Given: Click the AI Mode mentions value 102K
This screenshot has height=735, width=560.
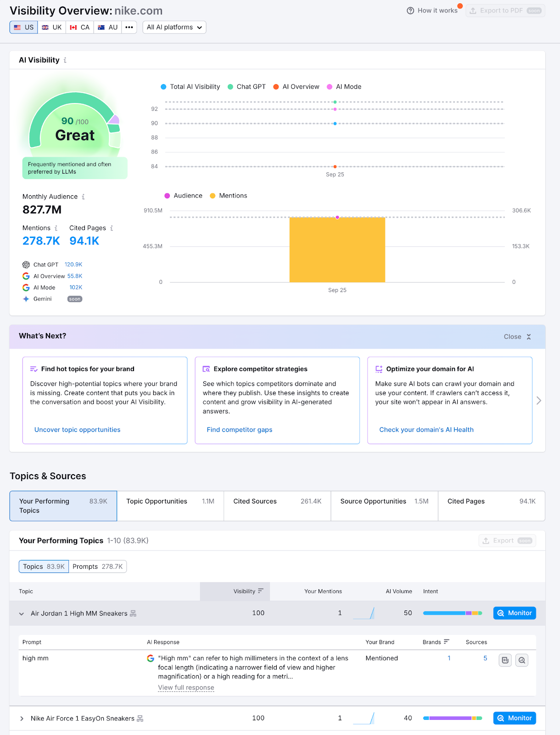Looking at the screenshot, I should [x=76, y=288].
